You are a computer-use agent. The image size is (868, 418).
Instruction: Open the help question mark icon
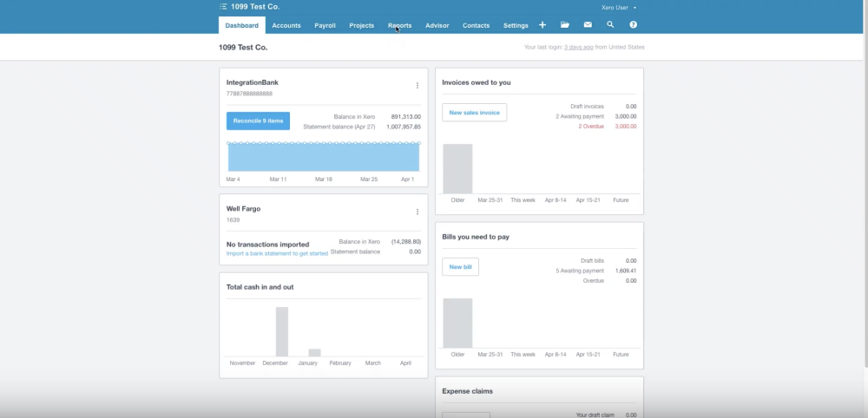[x=634, y=25]
